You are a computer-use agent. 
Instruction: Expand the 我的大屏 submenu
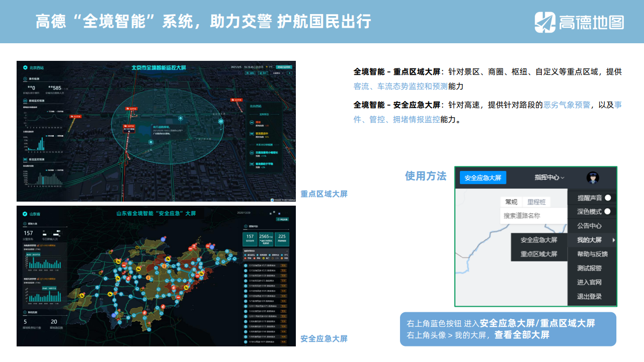(592, 240)
